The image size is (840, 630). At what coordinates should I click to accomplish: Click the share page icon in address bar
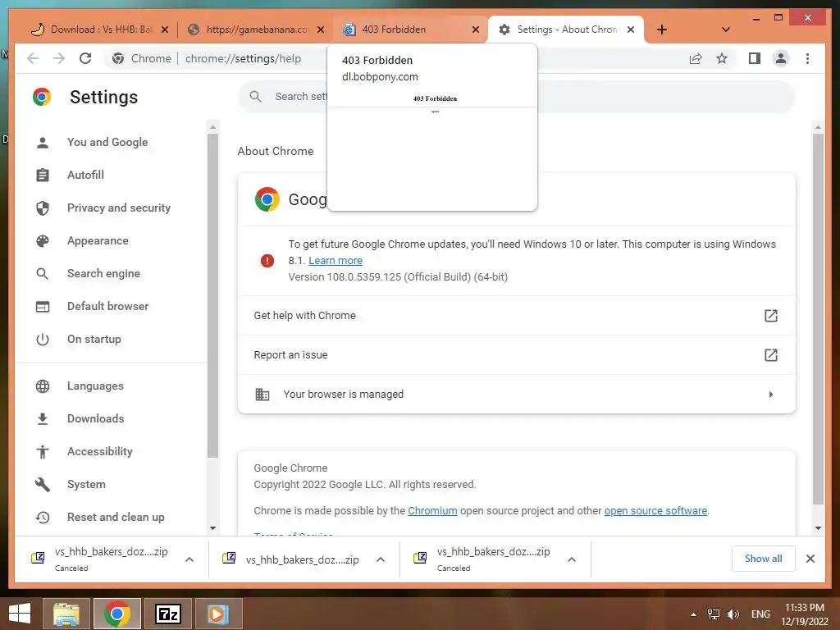pos(696,58)
